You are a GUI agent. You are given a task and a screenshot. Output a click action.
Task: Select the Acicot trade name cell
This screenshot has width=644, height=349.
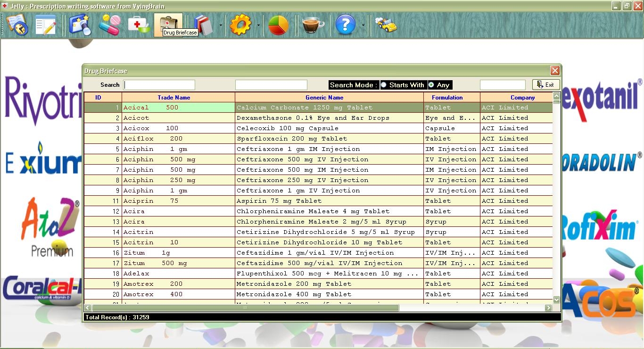pos(178,118)
